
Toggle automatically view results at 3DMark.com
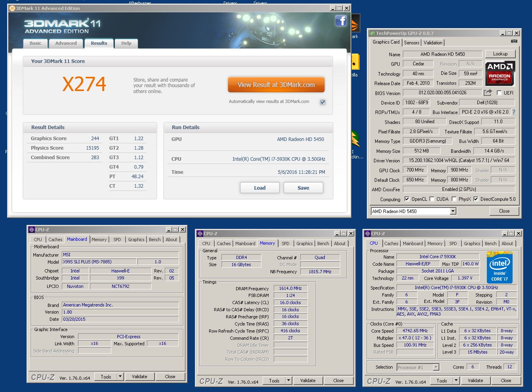point(322,102)
